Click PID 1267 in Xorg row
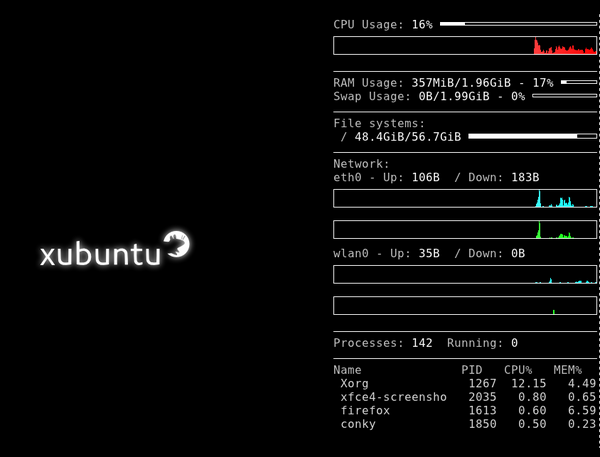Image resolution: width=600 pixels, height=457 pixels. pyautogui.click(x=482, y=384)
